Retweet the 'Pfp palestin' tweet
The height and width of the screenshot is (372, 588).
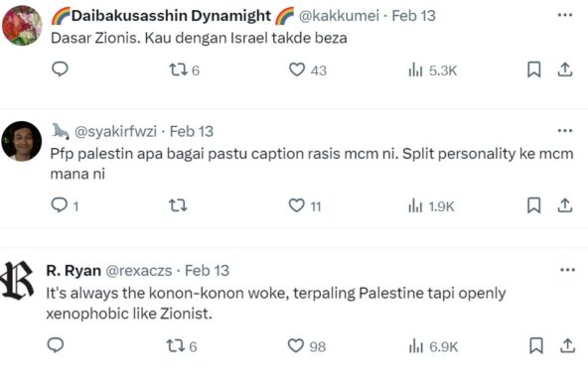178,205
